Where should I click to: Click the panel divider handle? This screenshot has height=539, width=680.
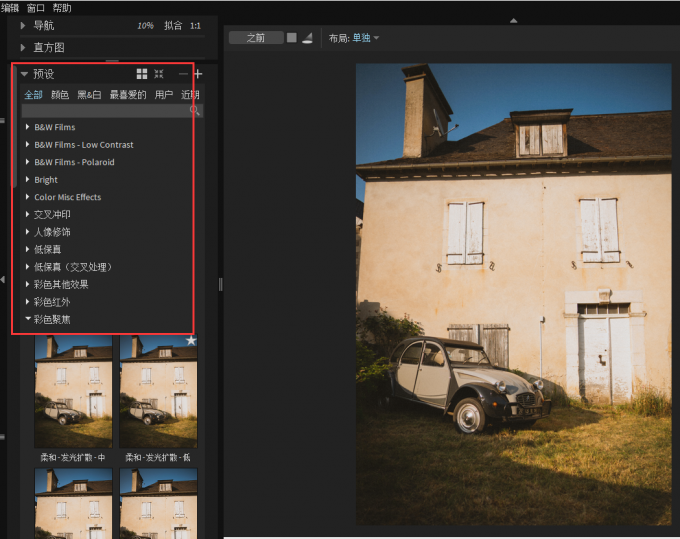coord(221,284)
